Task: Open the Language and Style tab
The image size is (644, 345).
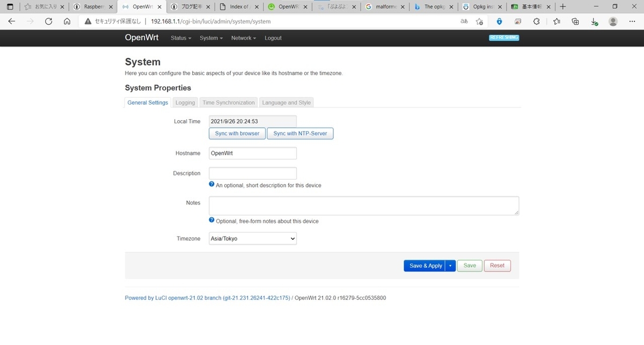Action: tap(286, 102)
